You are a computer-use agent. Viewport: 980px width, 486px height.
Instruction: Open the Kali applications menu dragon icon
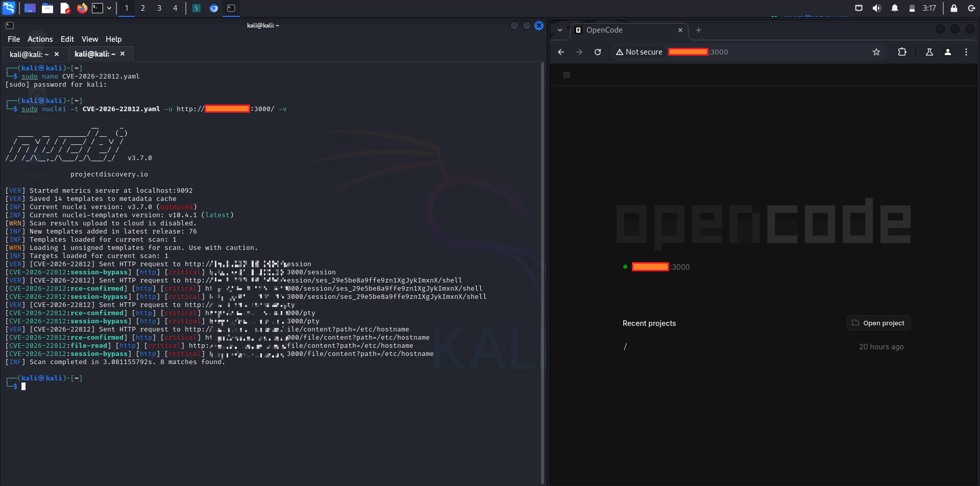(x=8, y=8)
